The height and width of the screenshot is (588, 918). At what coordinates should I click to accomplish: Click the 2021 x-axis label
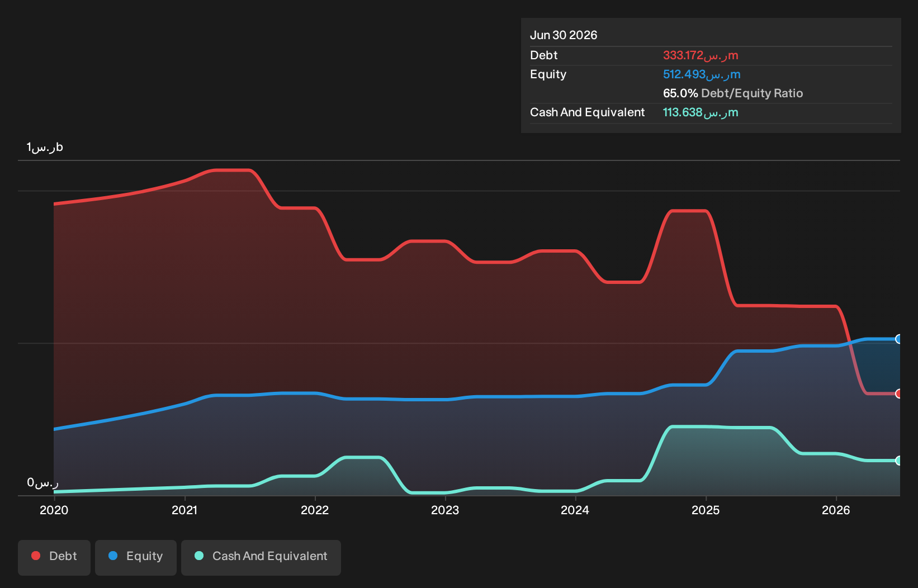tap(184, 510)
